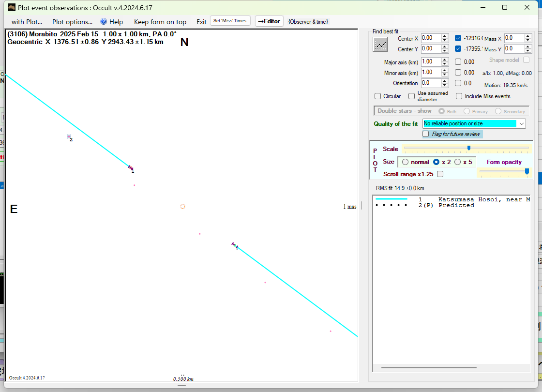Click the Center Y input field

click(430, 49)
